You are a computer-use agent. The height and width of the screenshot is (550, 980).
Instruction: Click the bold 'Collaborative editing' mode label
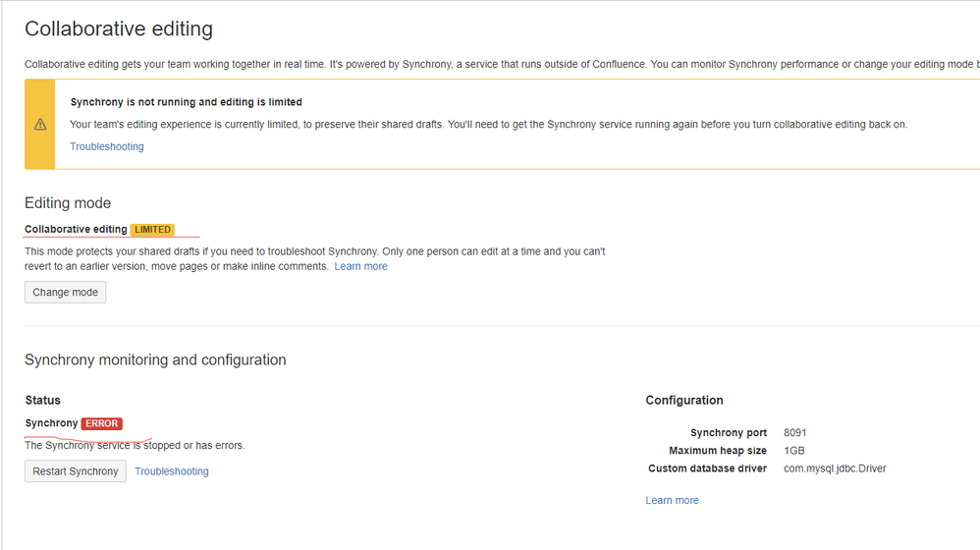click(76, 230)
